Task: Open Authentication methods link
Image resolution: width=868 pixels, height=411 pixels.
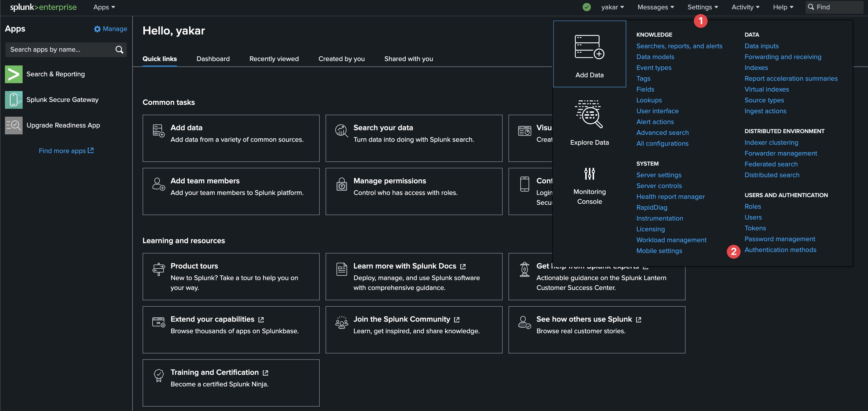Action: pos(780,250)
